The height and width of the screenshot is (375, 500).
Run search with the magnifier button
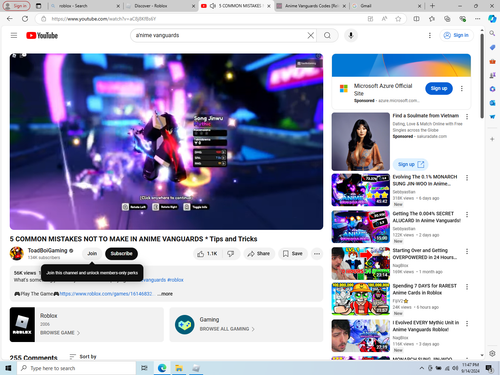[x=327, y=35]
